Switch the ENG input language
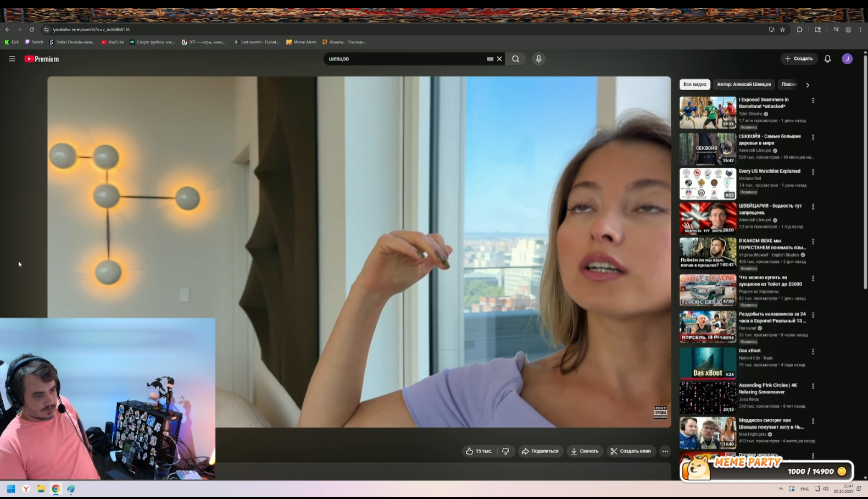868x499 pixels. [x=804, y=489]
